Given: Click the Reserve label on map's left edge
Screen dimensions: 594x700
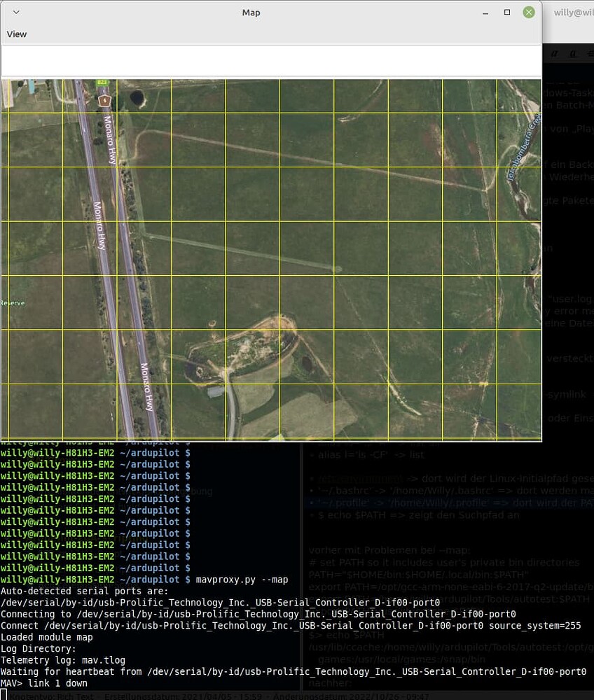Looking at the screenshot, I should (x=13, y=303).
